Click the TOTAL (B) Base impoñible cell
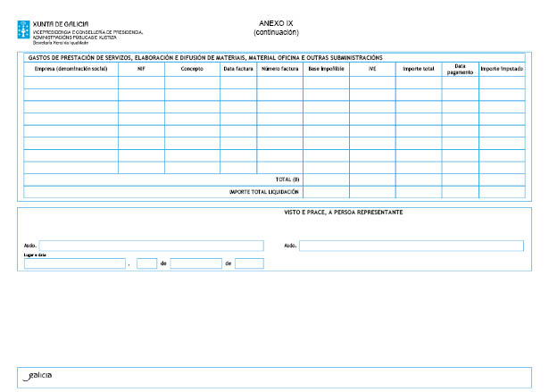 (326, 179)
